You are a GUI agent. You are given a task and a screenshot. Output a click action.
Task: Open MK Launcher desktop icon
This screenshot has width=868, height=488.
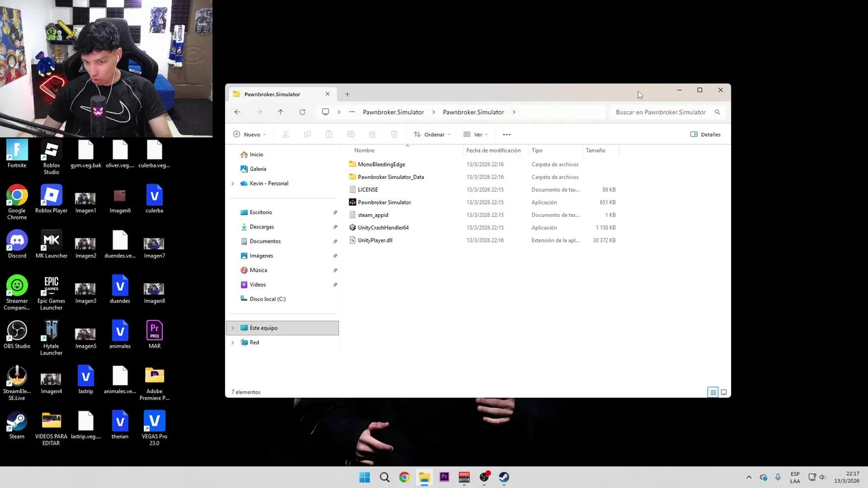coord(52,245)
